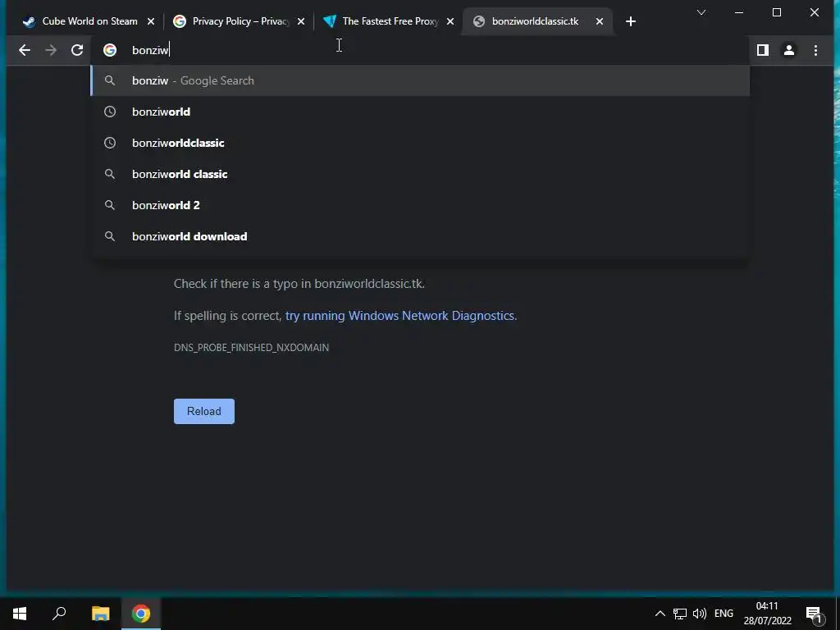The width and height of the screenshot is (840, 630).
Task: Click 'Check if there is a typo' text
Action: point(299,283)
